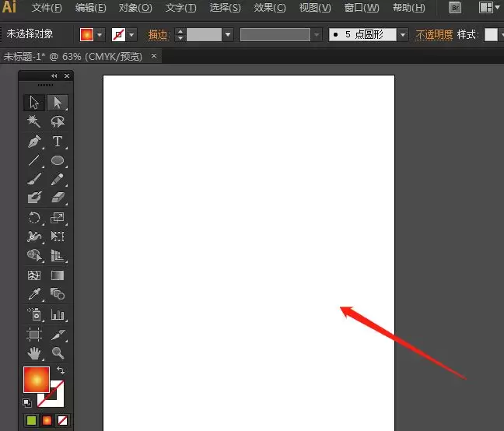Select the Pen tool
Image resolution: width=504 pixels, height=431 pixels.
pos(34,141)
